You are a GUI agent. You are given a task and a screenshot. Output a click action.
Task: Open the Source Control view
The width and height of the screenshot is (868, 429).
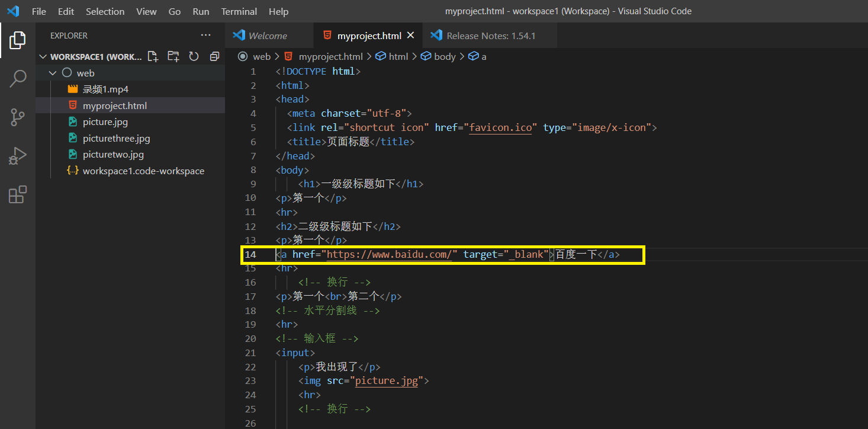tap(18, 117)
